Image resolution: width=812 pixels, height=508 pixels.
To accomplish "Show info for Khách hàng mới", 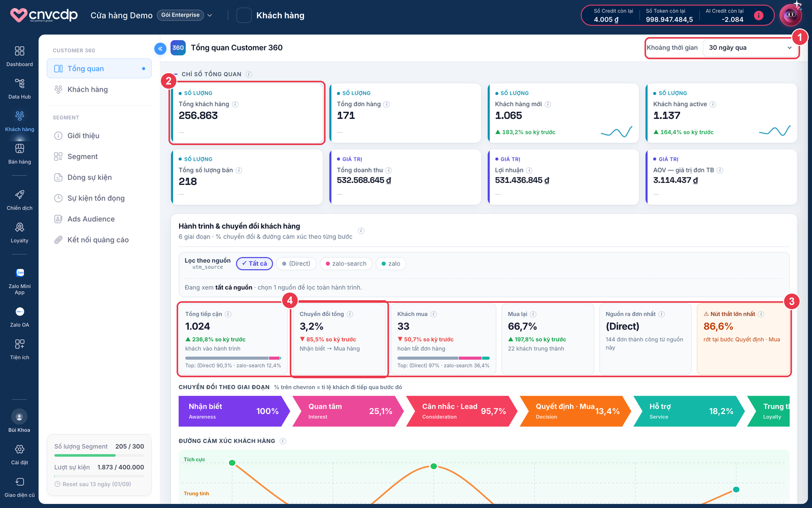I will pos(548,104).
